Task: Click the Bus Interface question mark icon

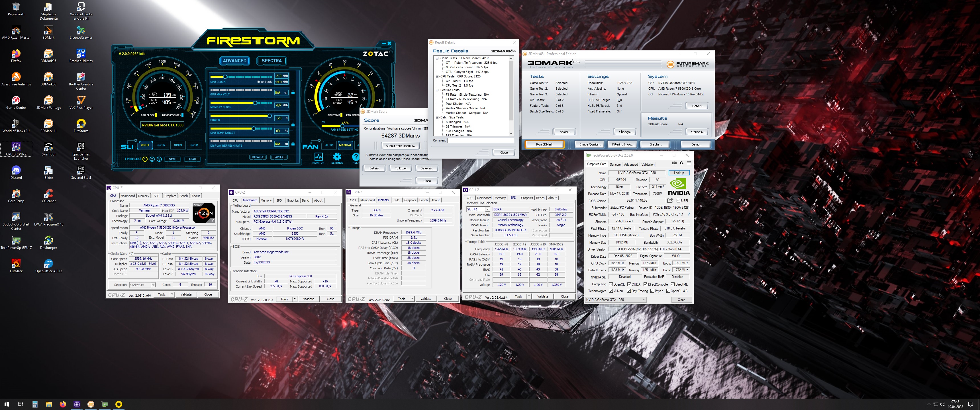Action: pyautogui.click(x=689, y=214)
